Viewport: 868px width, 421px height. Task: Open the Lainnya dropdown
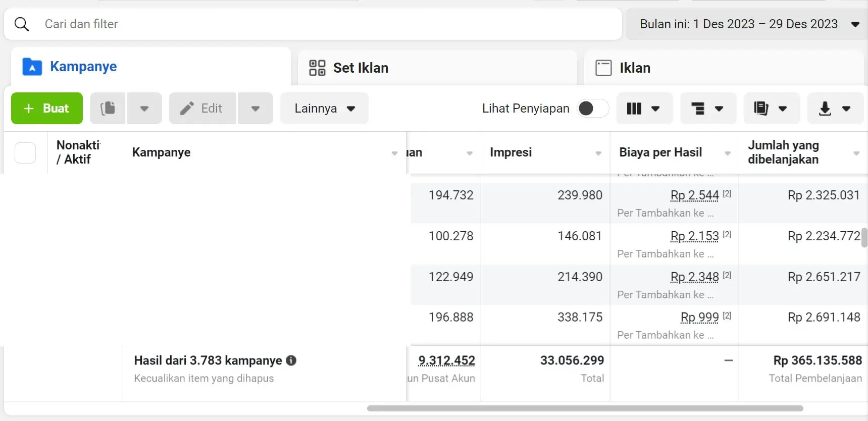point(324,108)
